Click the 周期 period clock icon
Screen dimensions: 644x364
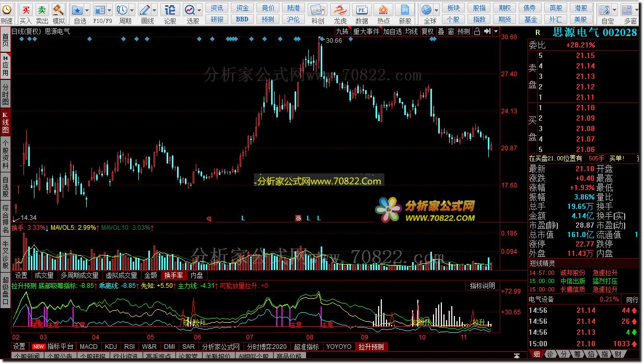(x=122, y=9)
